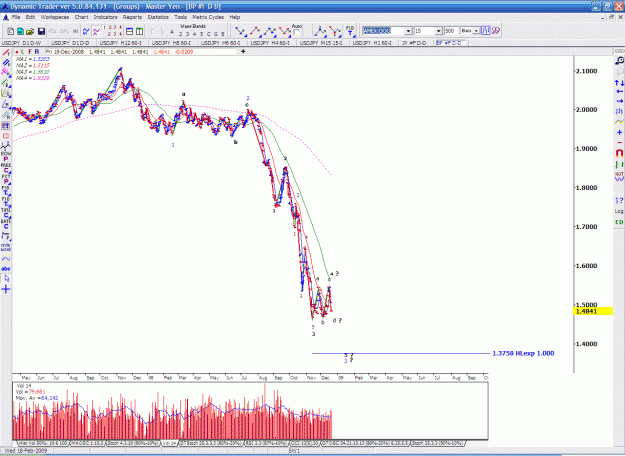Select the arrow pointer cursor tool
Image resolution: width=625 pixels, height=456 pixels.
click(6, 279)
